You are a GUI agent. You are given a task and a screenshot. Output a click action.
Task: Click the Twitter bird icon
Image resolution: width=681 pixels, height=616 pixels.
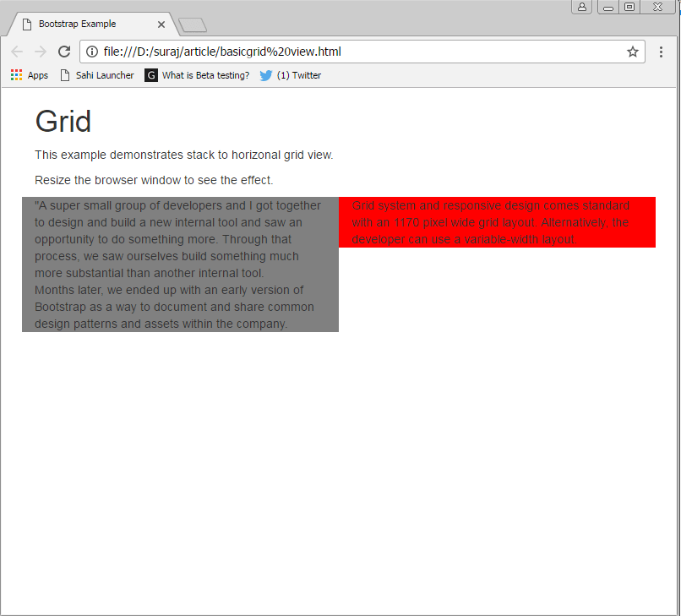click(x=266, y=75)
